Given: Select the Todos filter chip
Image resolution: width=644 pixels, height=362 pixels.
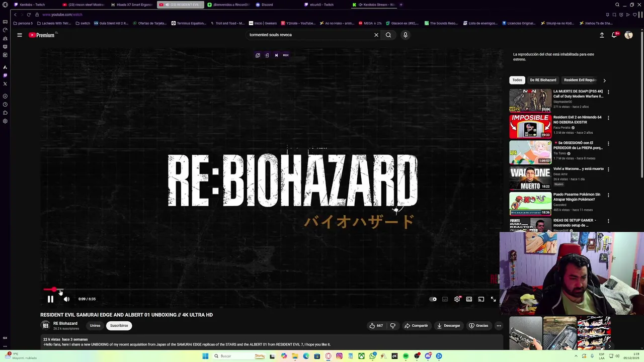Looking at the screenshot, I should click(x=517, y=80).
